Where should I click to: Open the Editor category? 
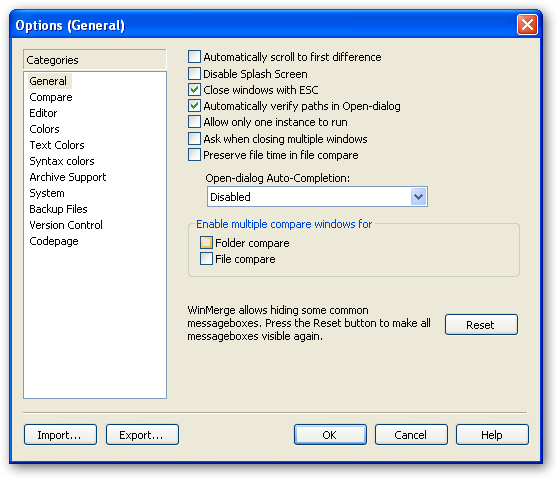(x=43, y=113)
